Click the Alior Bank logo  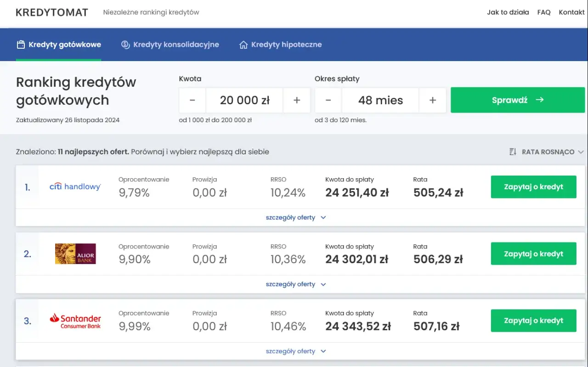(75, 254)
